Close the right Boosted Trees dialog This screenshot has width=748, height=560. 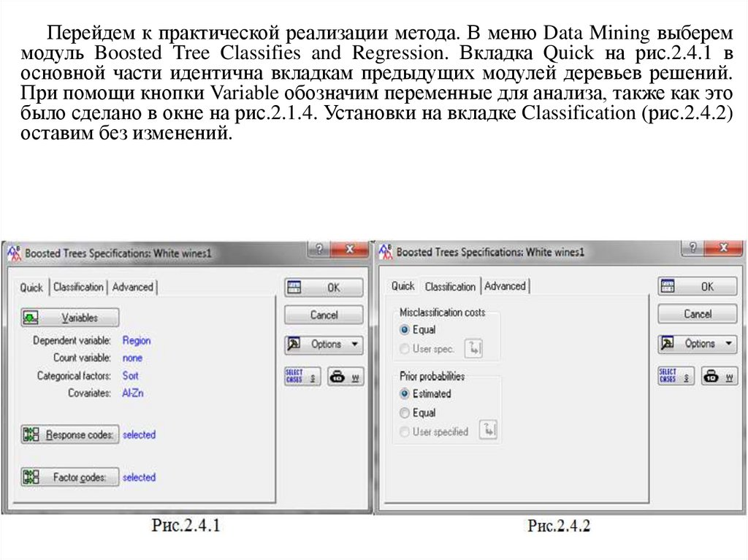723,247
